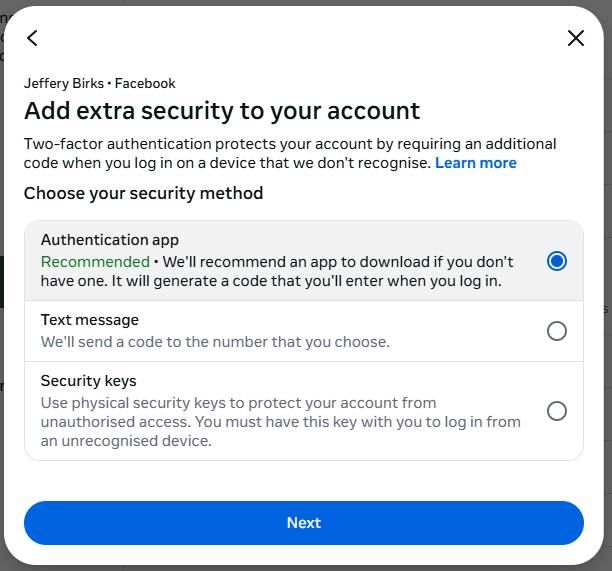
Task: Select the Authentication app radio button
Action: (557, 261)
